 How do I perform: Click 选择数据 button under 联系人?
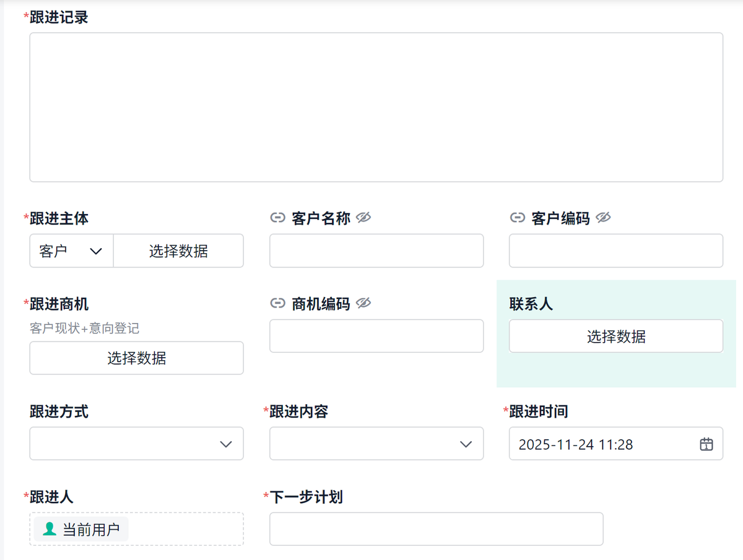(616, 336)
